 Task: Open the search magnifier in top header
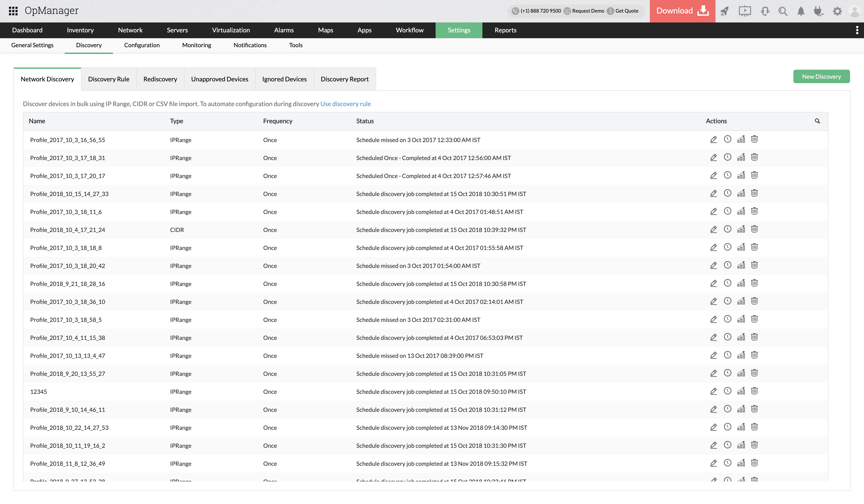(x=783, y=11)
